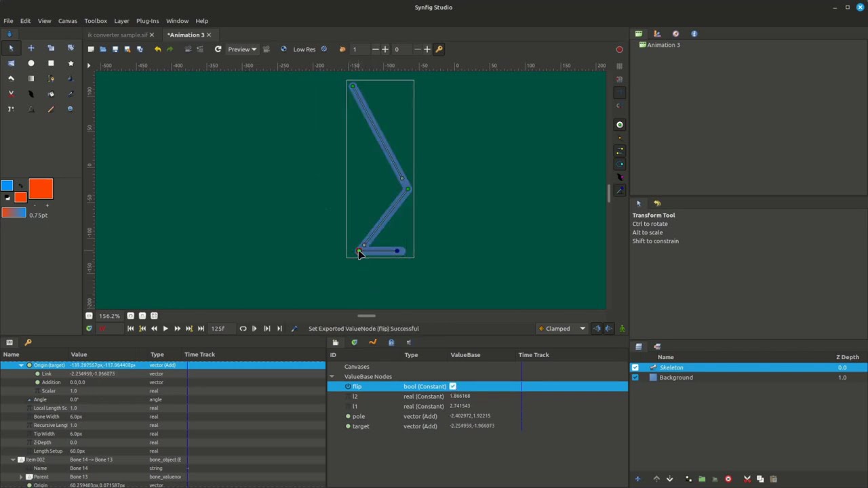The width and height of the screenshot is (868, 488).
Task: Select the Rectangle tool in the toolbox
Action: [51, 63]
